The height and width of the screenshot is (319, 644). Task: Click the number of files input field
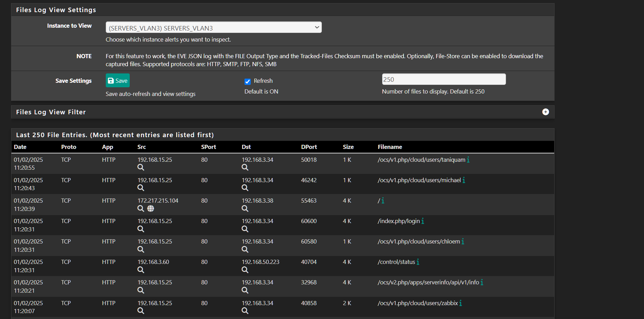(444, 79)
